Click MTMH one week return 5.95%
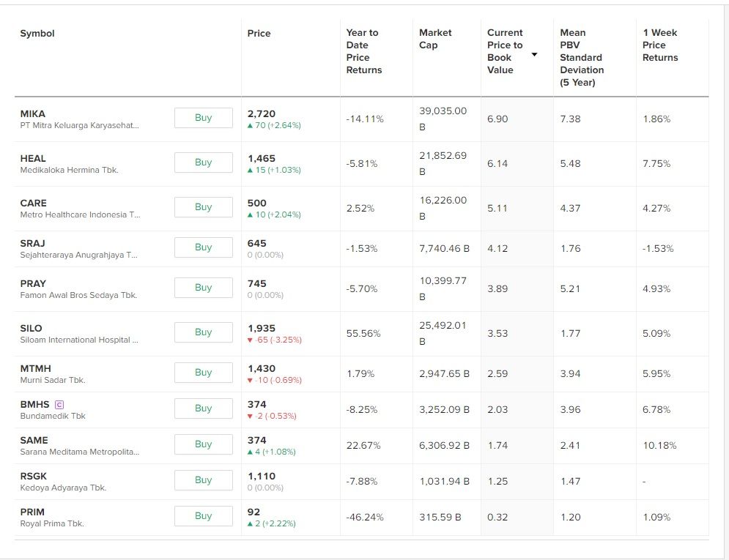Screen dimensions: 729x560 [x=656, y=374]
